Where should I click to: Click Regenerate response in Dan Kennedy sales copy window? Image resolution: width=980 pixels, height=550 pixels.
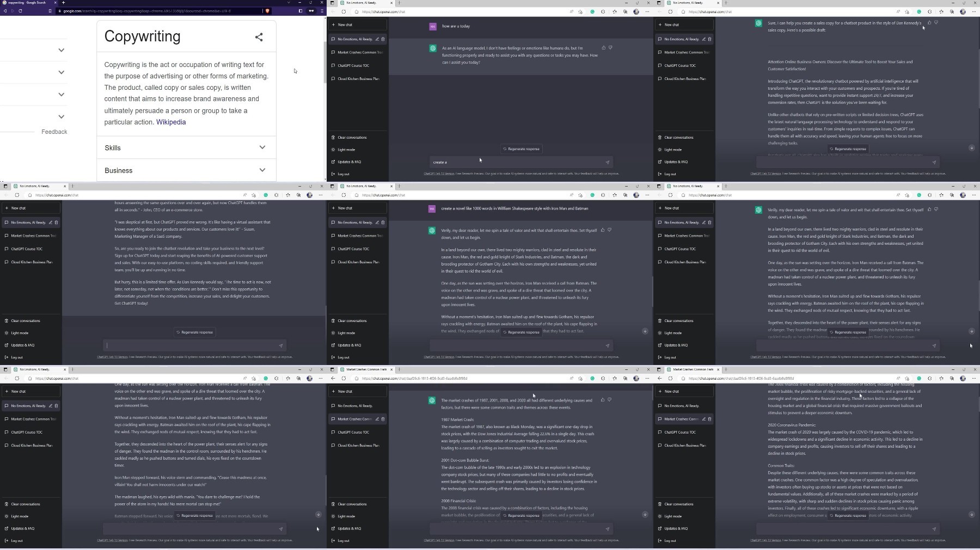tap(848, 149)
